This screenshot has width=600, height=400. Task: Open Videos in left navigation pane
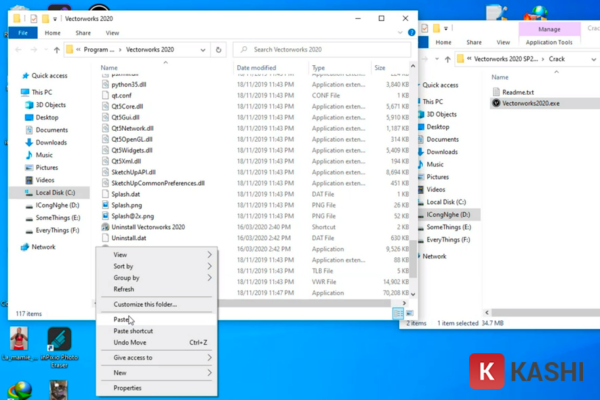44,180
